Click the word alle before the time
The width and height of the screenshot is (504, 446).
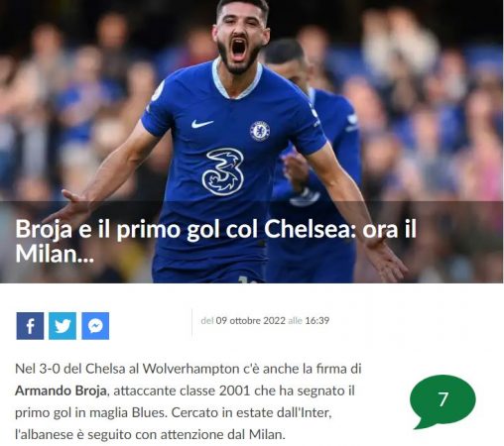click(x=295, y=321)
